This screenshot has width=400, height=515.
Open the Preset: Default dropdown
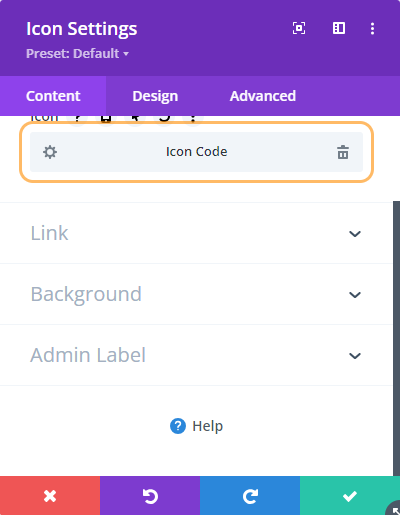tap(77, 53)
